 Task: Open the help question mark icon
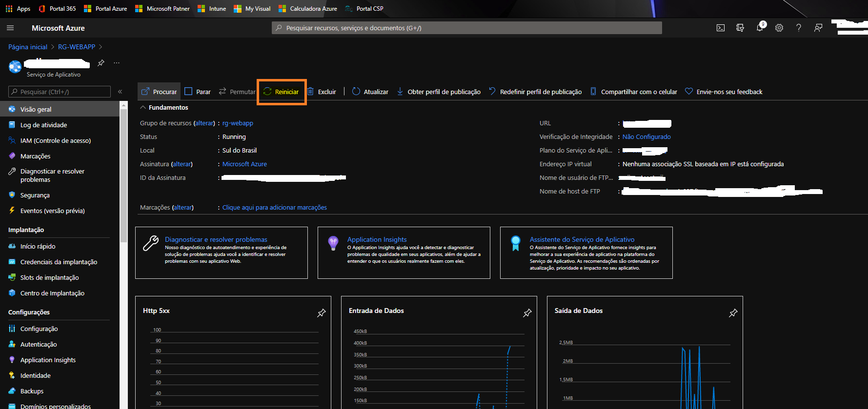(x=799, y=28)
